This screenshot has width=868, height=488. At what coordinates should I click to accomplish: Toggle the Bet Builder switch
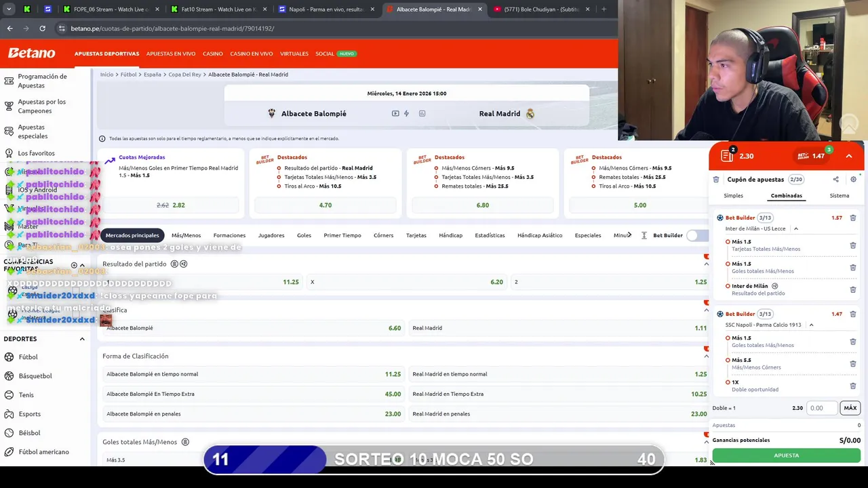[696, 235]
